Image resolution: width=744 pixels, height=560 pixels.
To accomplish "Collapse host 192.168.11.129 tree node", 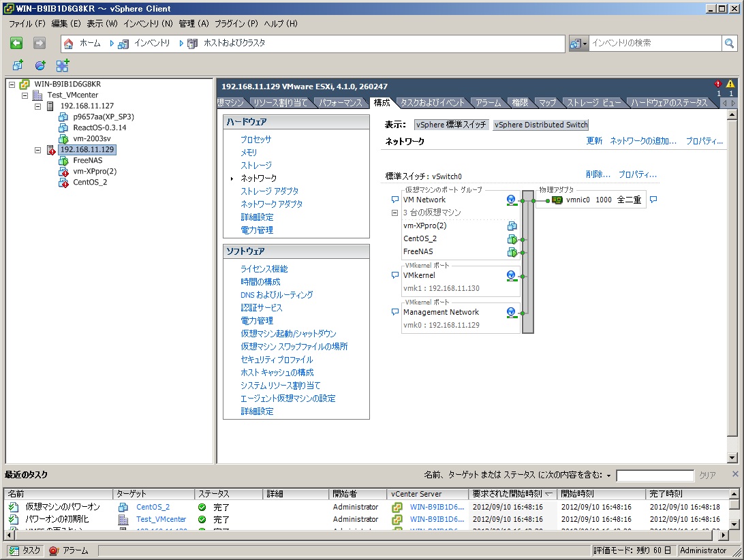I will click(38, 151).
